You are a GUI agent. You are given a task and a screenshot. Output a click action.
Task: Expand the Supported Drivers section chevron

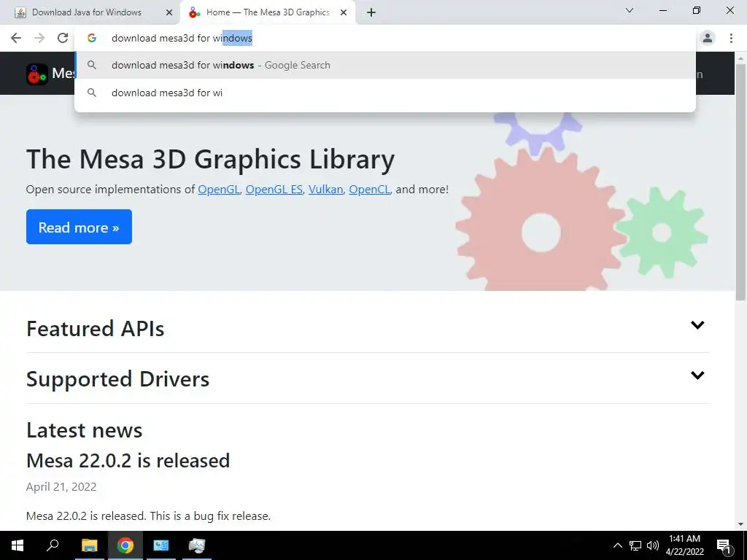(697, 376)
